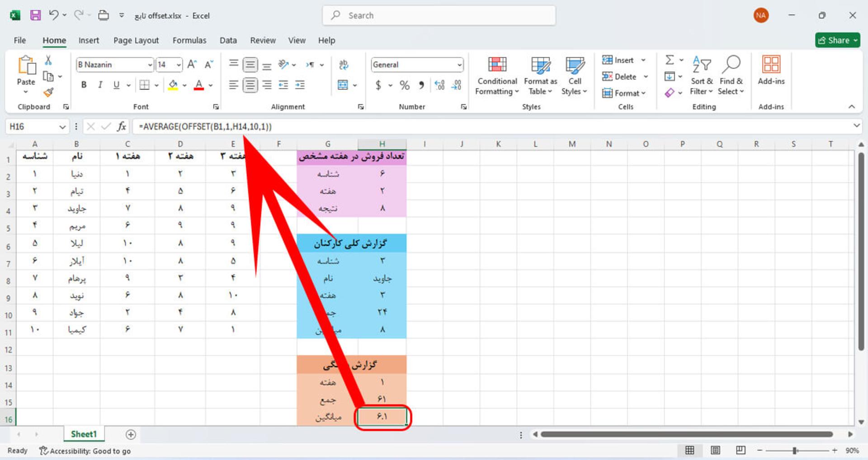Switch to the Review tab
This screenshot has height=460, width=868.
263,40
